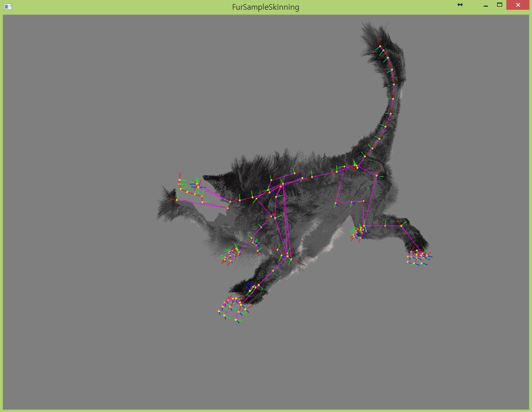
Task: Select the shoulder joint where spine bones converge
Action: (281, 186)
